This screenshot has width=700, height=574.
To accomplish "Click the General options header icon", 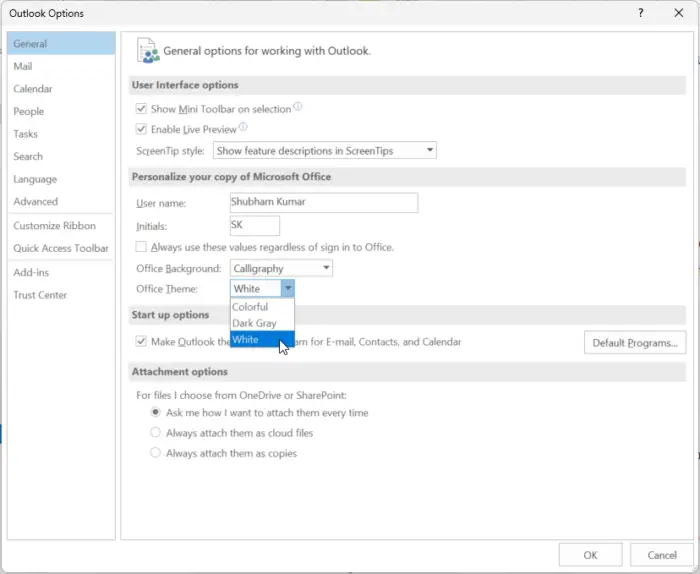I will [x=148, y=50].
